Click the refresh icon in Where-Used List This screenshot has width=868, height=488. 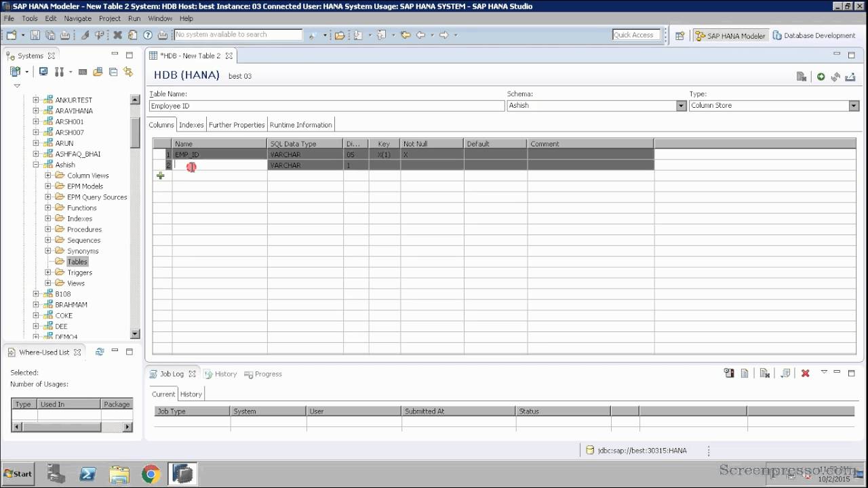click(x=100, y=352)
